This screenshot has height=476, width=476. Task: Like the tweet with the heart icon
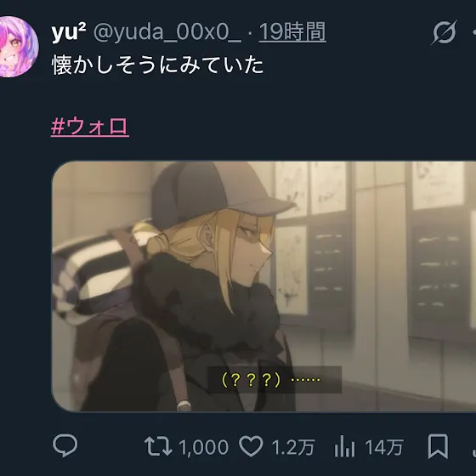click(251, 446)
